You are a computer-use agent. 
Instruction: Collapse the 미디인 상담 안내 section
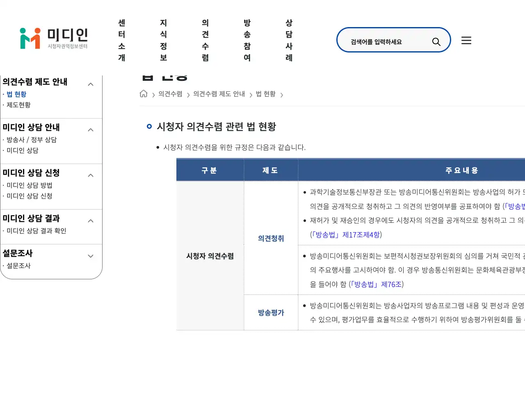pos(91,129)
